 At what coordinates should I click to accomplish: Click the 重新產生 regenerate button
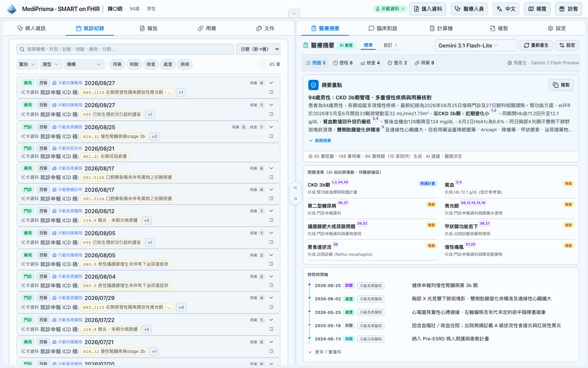(536, 45)
